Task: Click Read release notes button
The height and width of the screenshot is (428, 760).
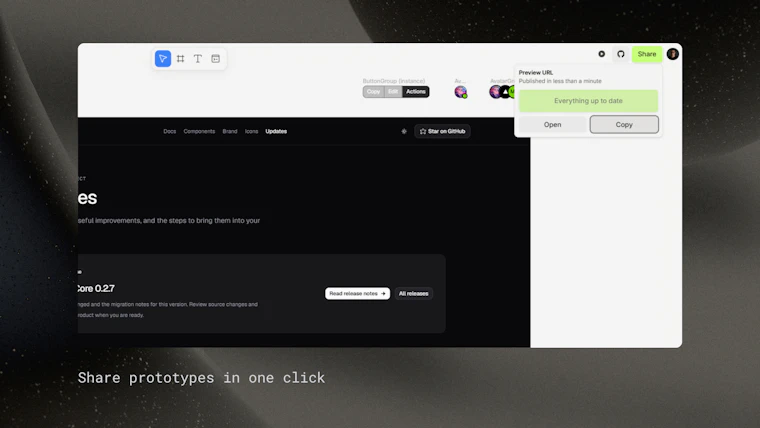Action: coord(357,293)
